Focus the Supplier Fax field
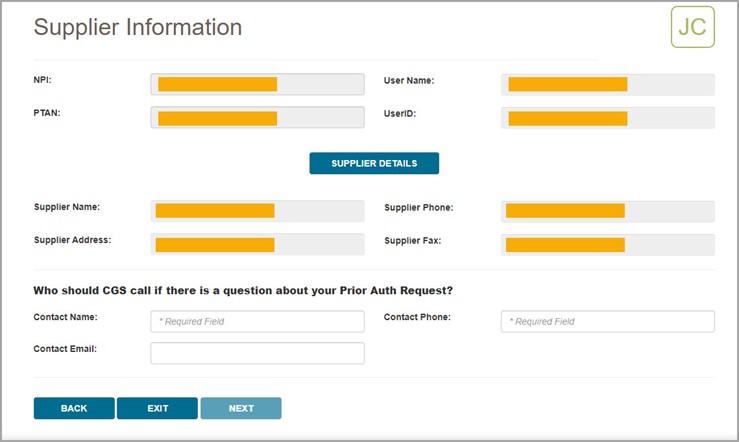The image size is (739, 442). (607, 245)
